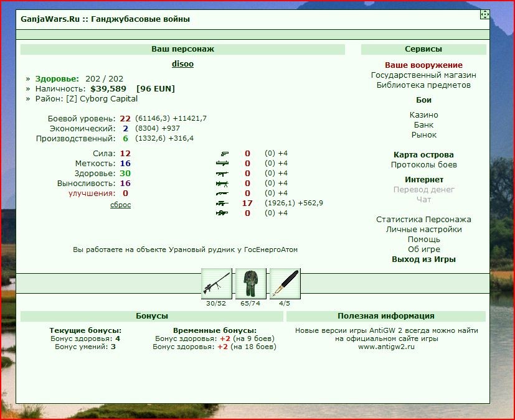The width and height of the screenshot is (515, 420).
Task: Go to Государственный магазин
Action: click(x=423, y=75)
